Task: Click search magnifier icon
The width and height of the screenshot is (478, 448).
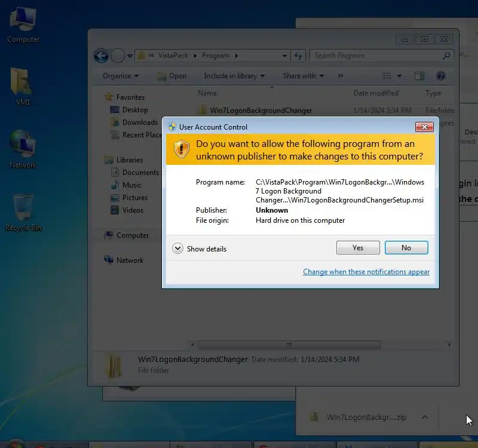Action: 446,56
